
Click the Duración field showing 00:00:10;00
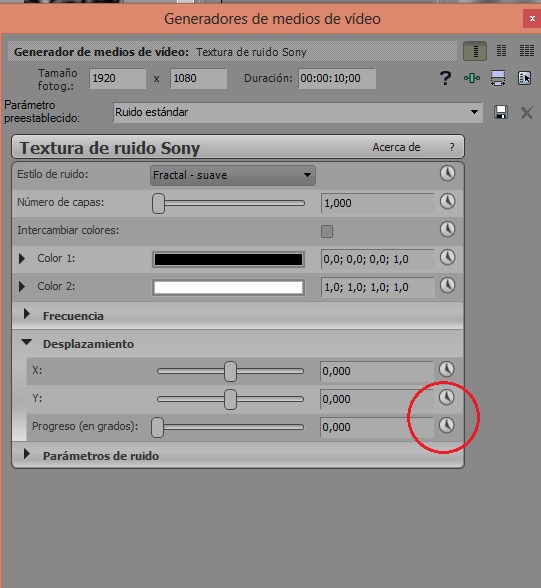point(337,78)
